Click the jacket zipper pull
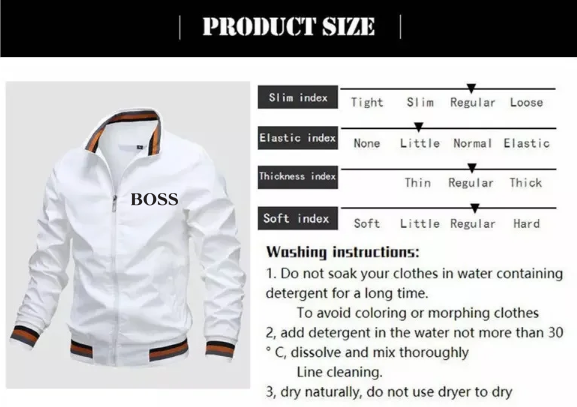This screenshot has height=407, width=577. point(114,205)
